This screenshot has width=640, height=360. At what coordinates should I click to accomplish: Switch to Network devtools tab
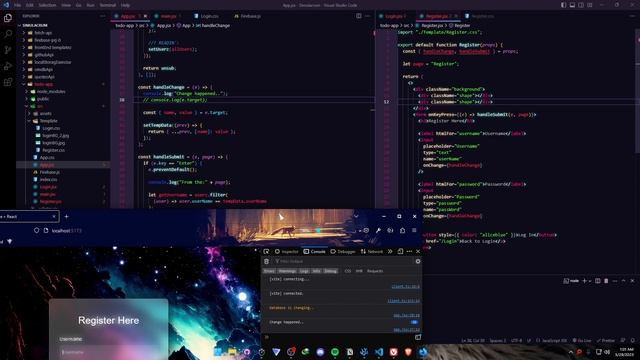372,251
